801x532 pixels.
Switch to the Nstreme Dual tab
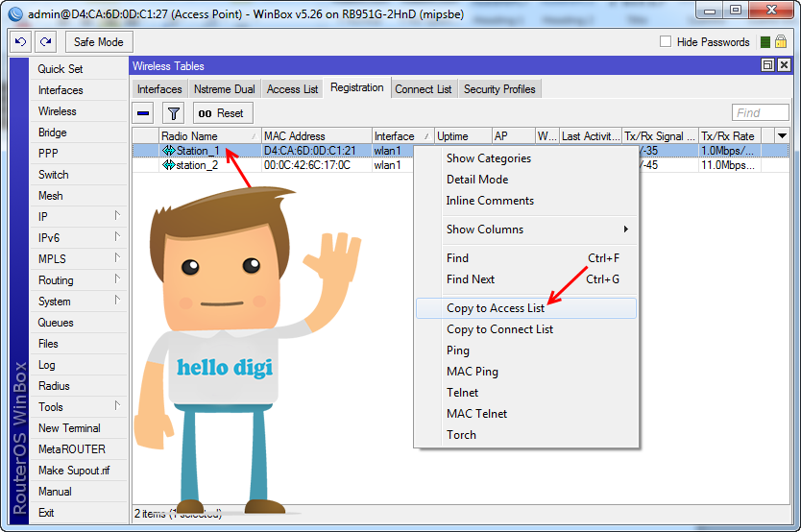click(x=224, y=89)
